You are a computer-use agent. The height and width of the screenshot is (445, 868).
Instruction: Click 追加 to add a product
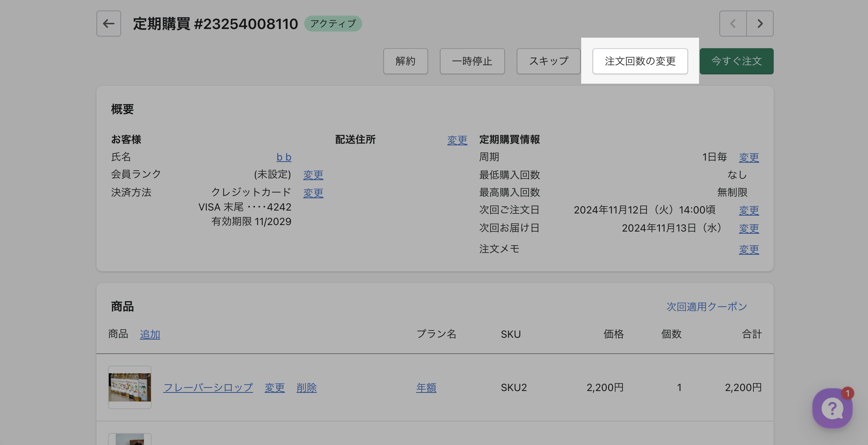[x=150, y=334]
